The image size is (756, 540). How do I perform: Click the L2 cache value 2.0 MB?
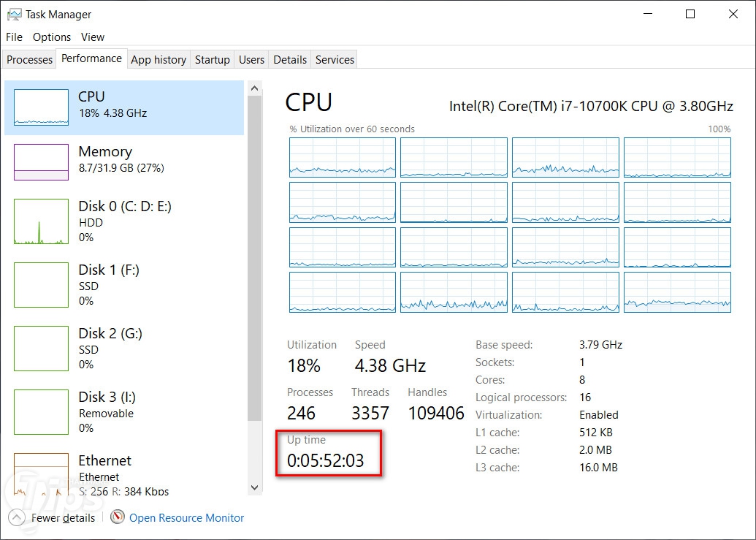pos(595,450)
